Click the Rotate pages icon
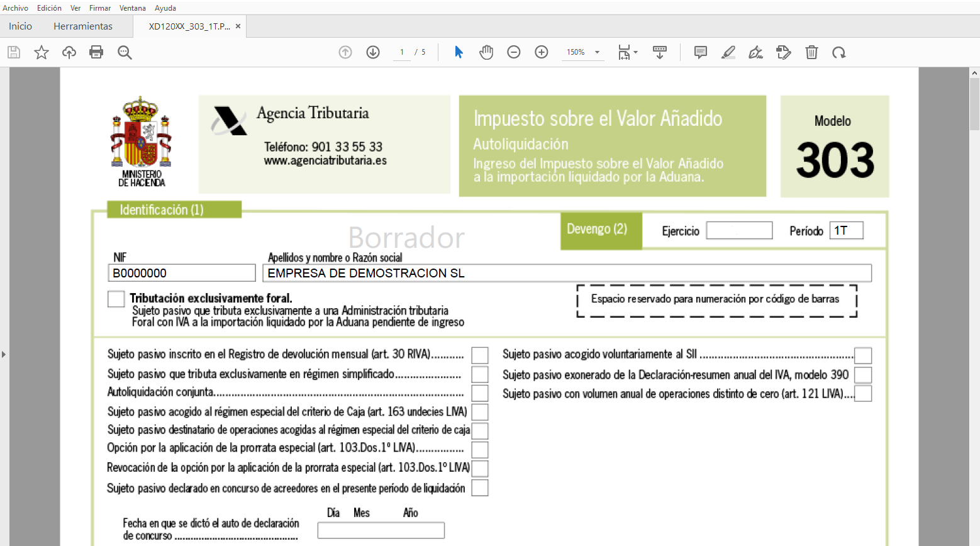This screenshot has height=546, width=980. [x=839, y=52]
